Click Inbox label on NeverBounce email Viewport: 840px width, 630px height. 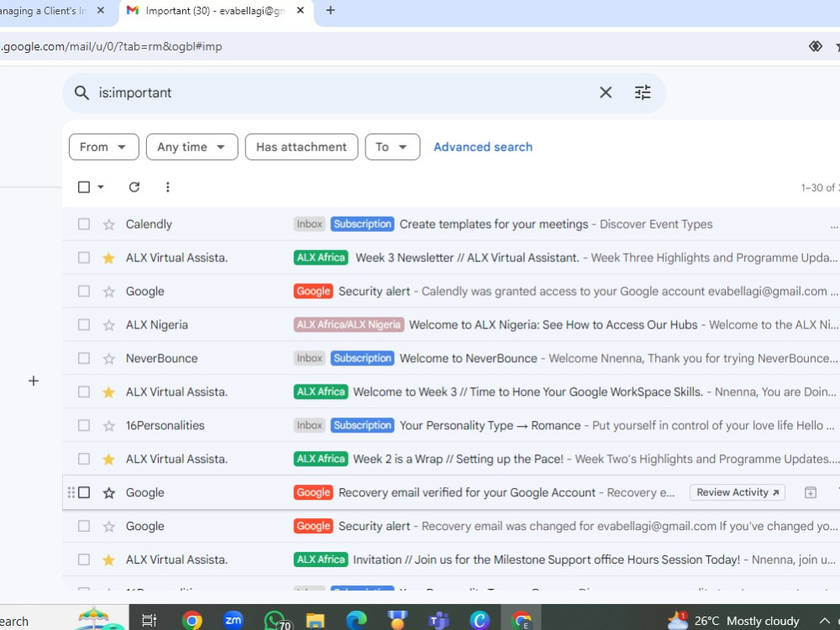[310, 358]
